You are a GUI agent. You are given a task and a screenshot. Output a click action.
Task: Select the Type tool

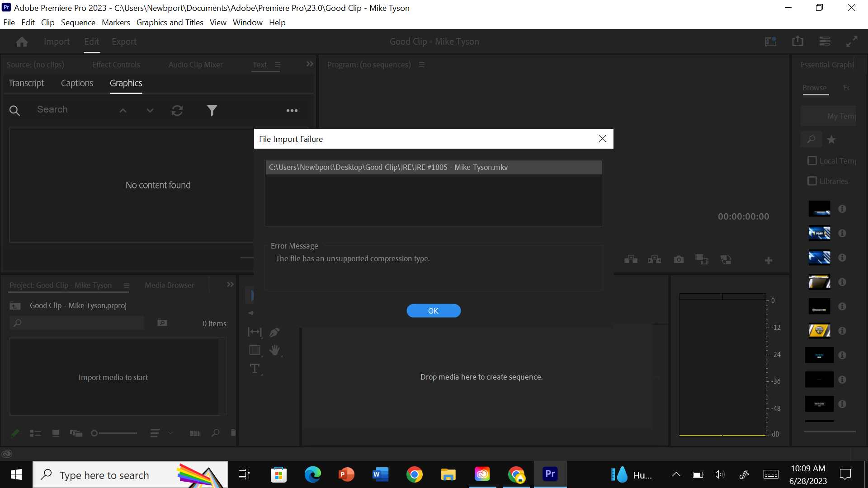coord(255,369)
